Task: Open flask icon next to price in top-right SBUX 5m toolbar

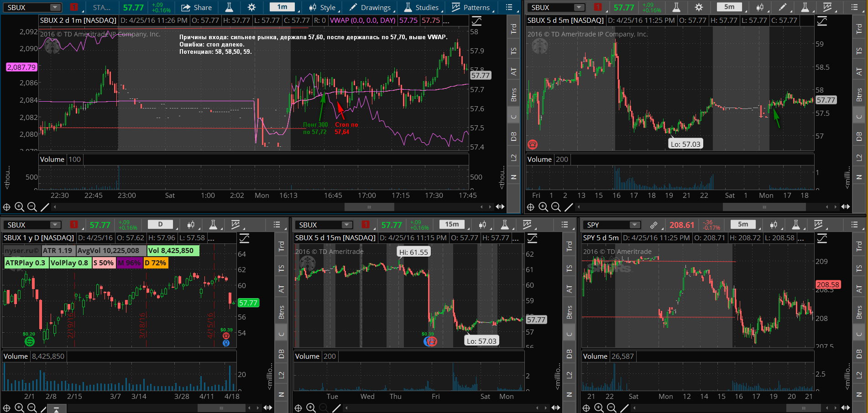Action: (x=676, y=7)
